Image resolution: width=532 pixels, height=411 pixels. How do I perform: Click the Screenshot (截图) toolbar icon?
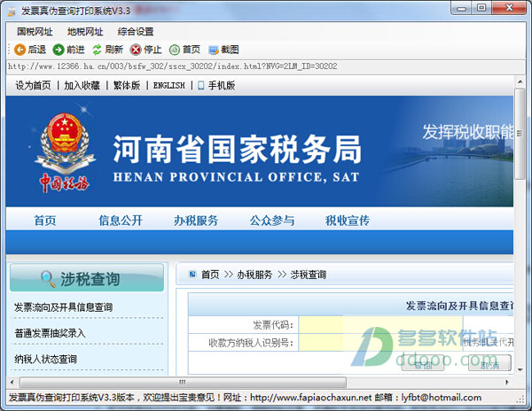(x=214, y=50)
